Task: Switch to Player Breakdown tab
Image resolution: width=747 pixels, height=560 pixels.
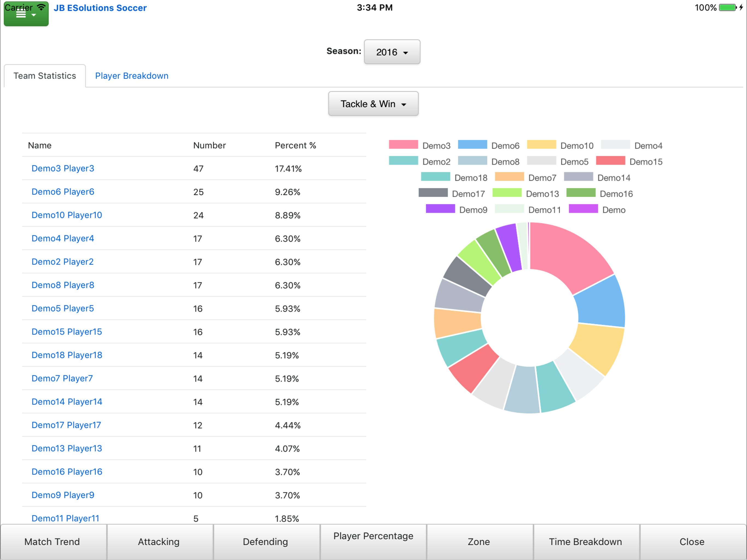Action: click(132, 76)
